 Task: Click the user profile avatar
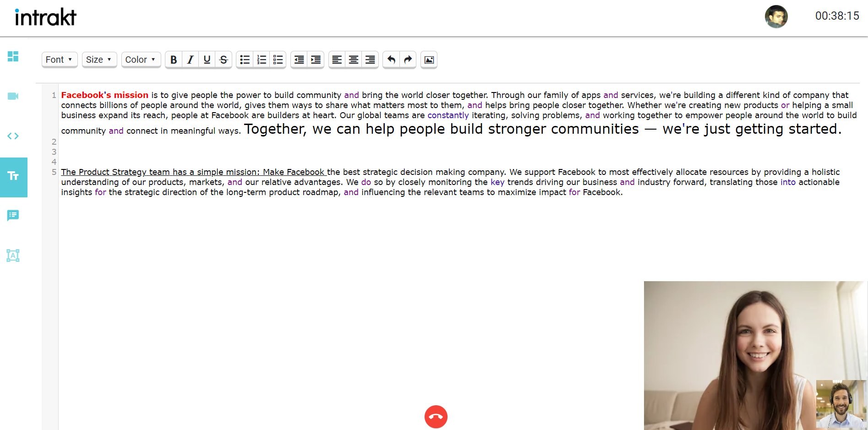click(x=776, y=17)
